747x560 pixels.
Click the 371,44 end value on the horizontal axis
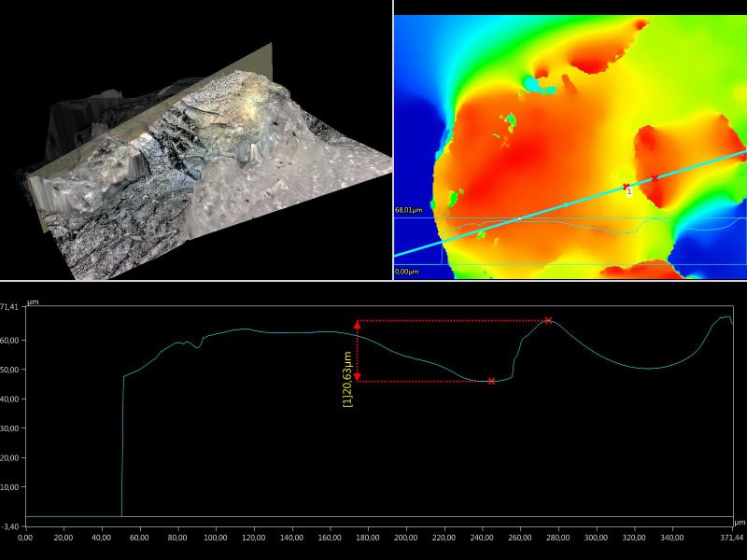coord(732,538)
